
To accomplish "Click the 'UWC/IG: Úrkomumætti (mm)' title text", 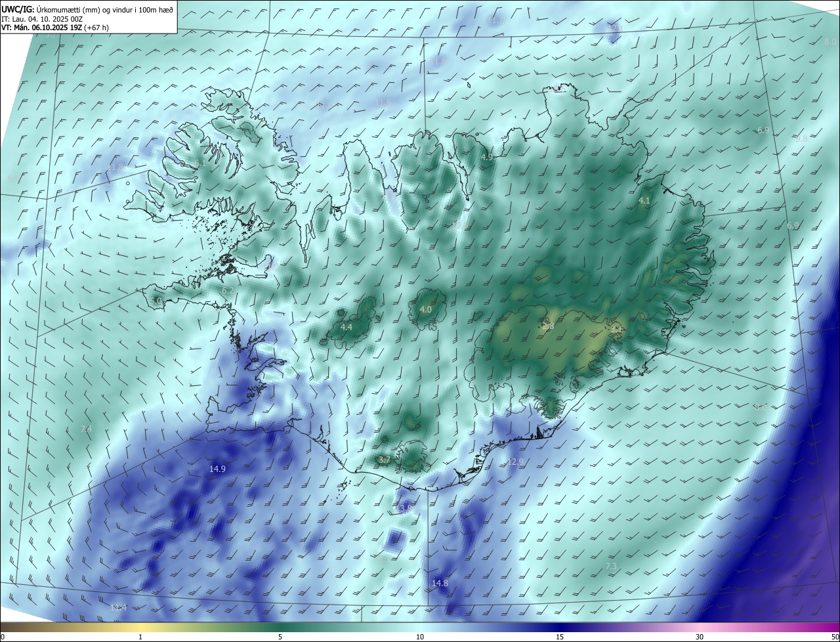I will pos(51,9).
